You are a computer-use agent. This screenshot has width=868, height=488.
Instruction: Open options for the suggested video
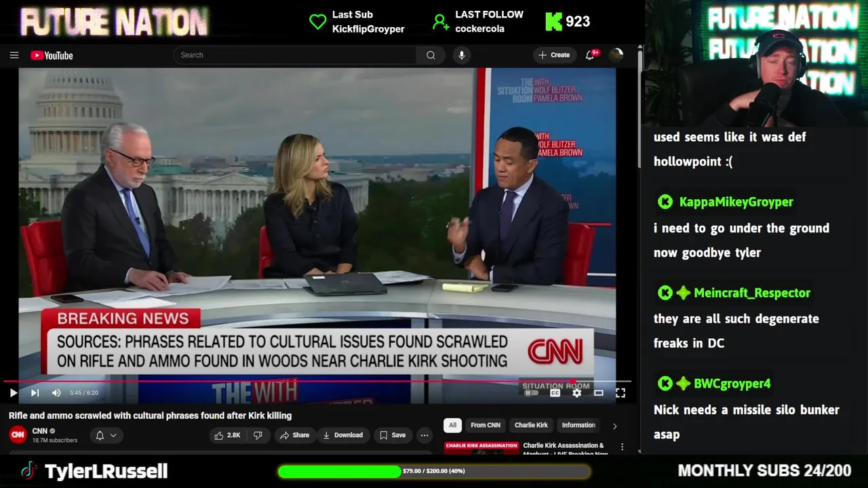pyautogui.click(x=622, y=447)
